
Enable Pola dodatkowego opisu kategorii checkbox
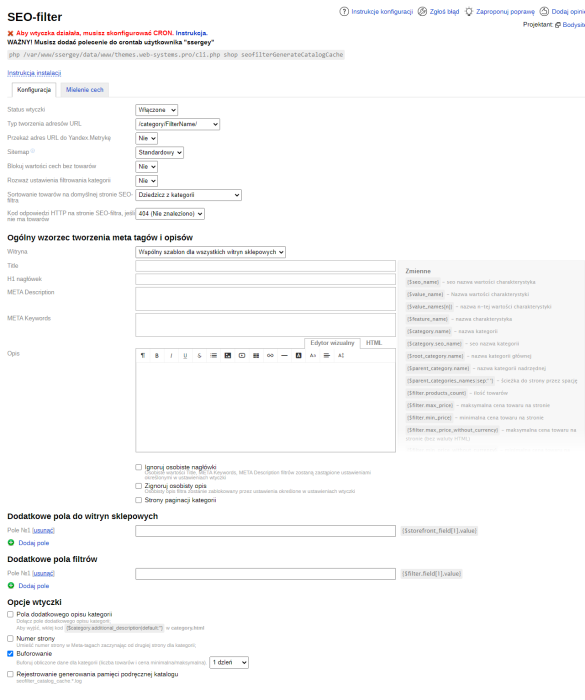coord(10,614)
